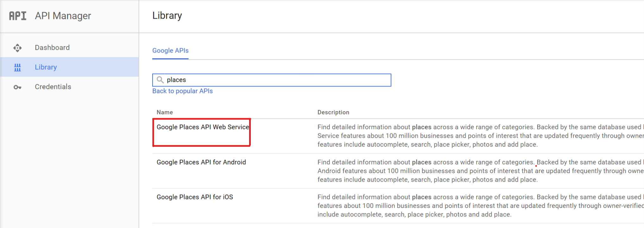Viewport: 644px width, 228px height.
Task: Open Google Places API for iOS
Action: (x=195, y=197)
